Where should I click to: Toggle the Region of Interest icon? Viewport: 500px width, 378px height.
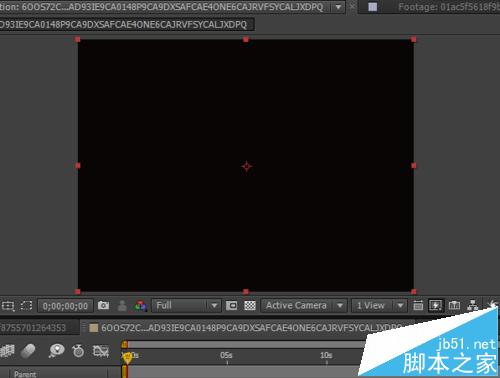pyautogui.click(x=8, y=306)
